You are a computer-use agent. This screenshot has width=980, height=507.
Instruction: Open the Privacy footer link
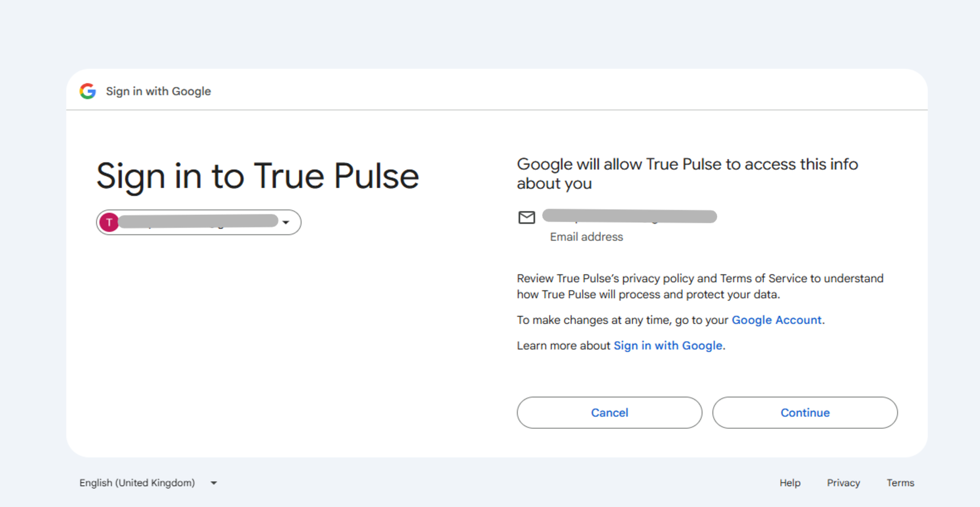pos(843,483)
